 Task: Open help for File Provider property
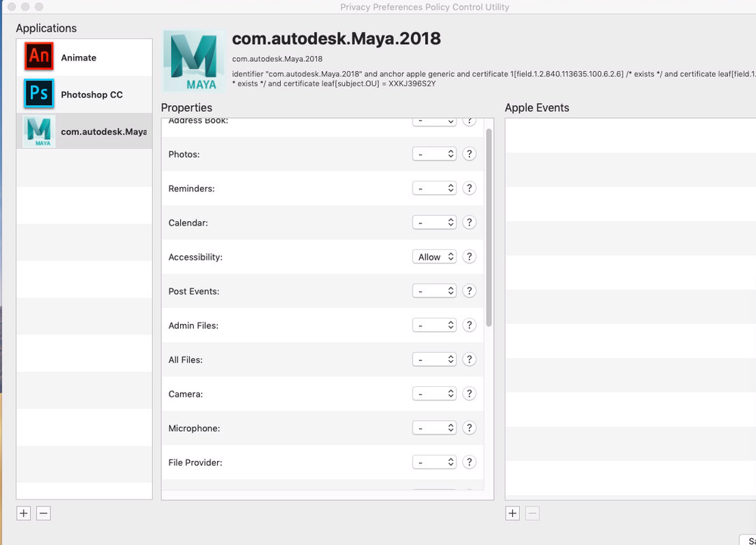point(469,462)
